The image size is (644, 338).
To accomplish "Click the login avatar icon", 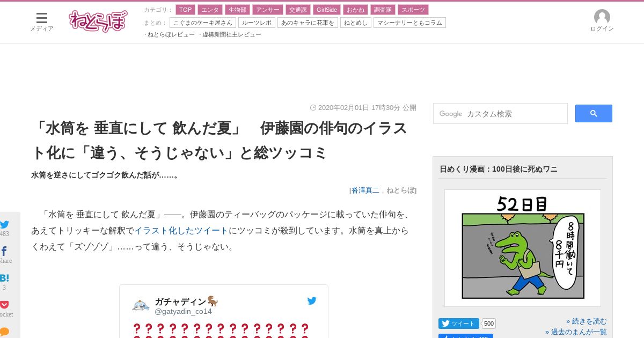I will pos(602,17).
